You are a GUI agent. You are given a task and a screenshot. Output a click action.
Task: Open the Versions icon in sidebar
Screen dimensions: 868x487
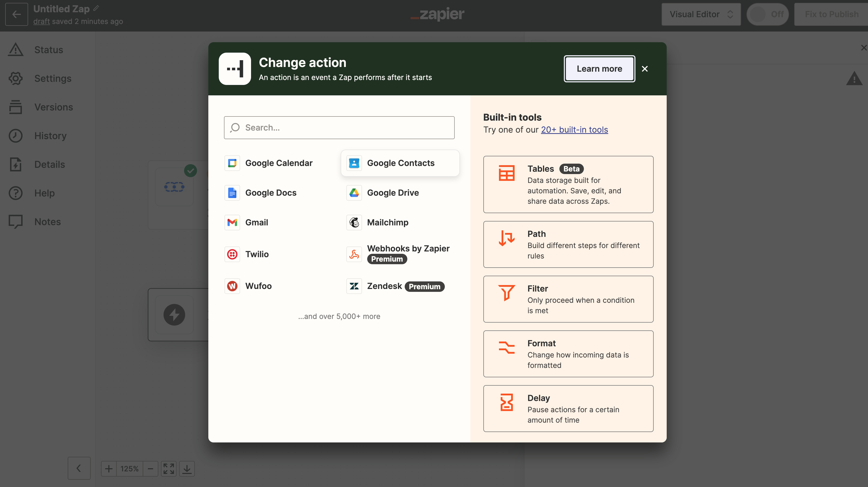[x=16, y=107]
